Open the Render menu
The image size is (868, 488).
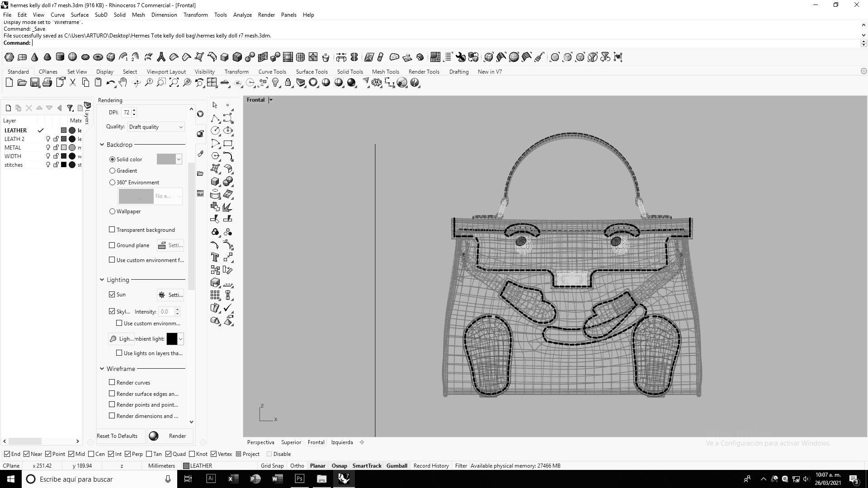[x=266, y=15]
